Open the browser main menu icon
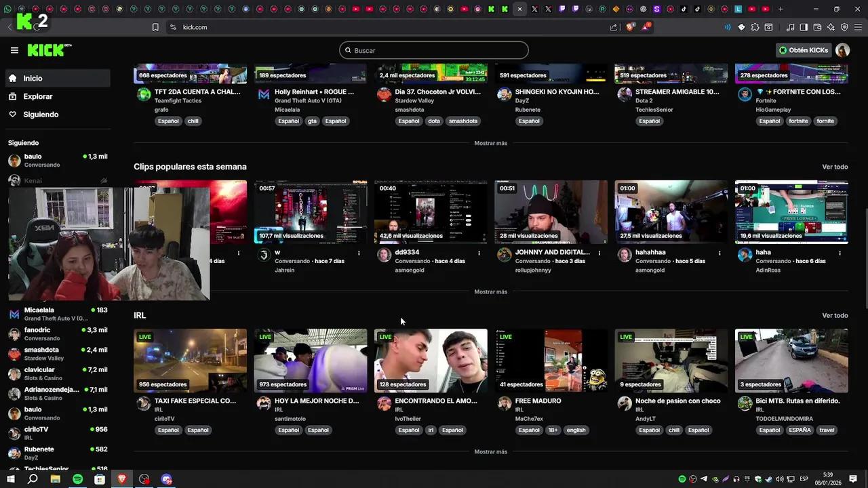Viewport: 868px width, 488px height. [x=858, y=27]
